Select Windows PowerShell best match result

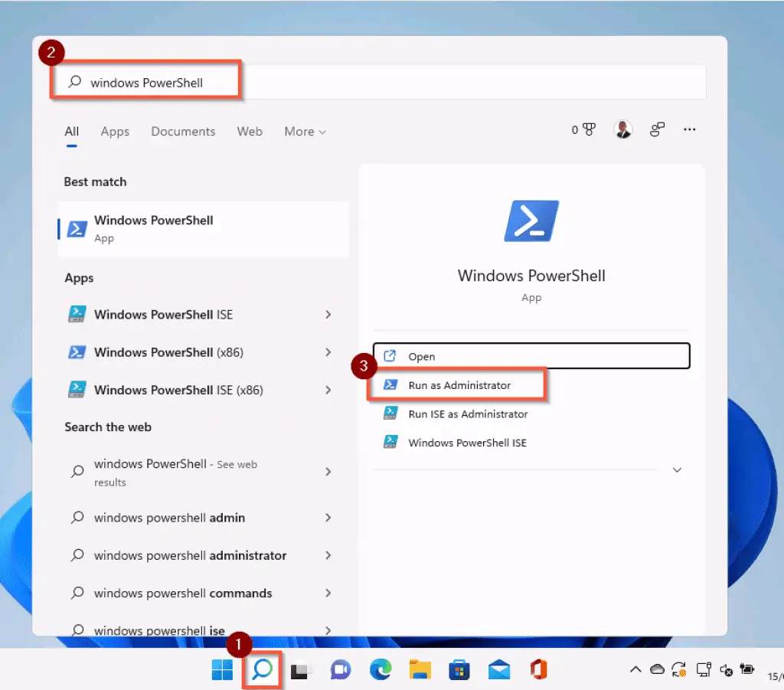(204, 229)
